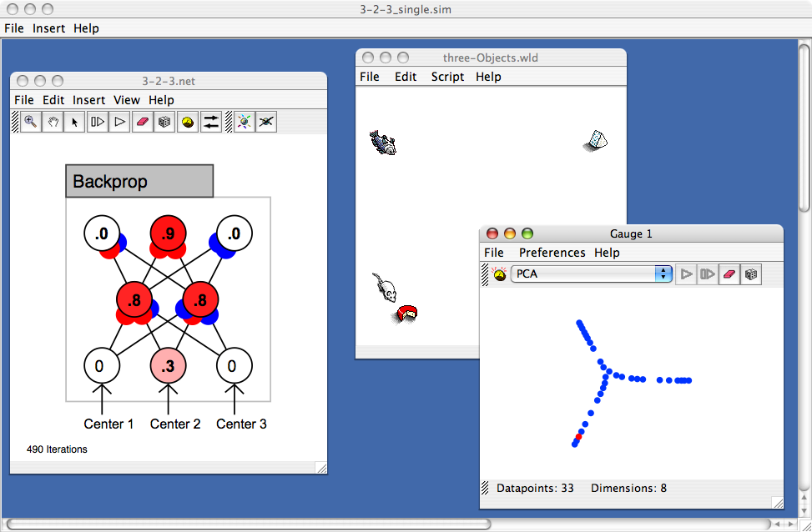Click the eraser icon in Gauge 1 toolbar
This screenshot has width=812, height=532.
tap(729, 274)
